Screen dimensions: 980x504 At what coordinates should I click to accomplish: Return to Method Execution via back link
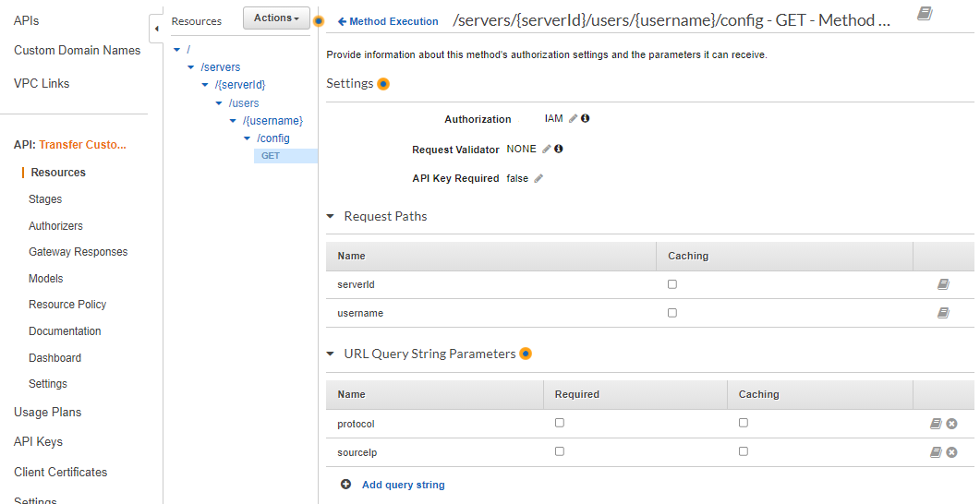coord(388,21)
